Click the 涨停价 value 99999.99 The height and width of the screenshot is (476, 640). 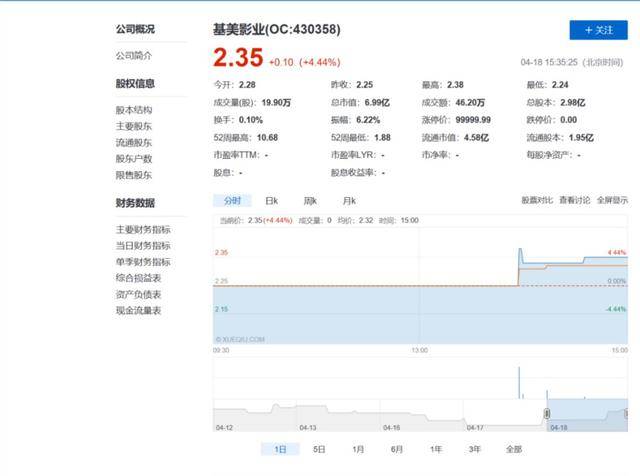(473, 120)
